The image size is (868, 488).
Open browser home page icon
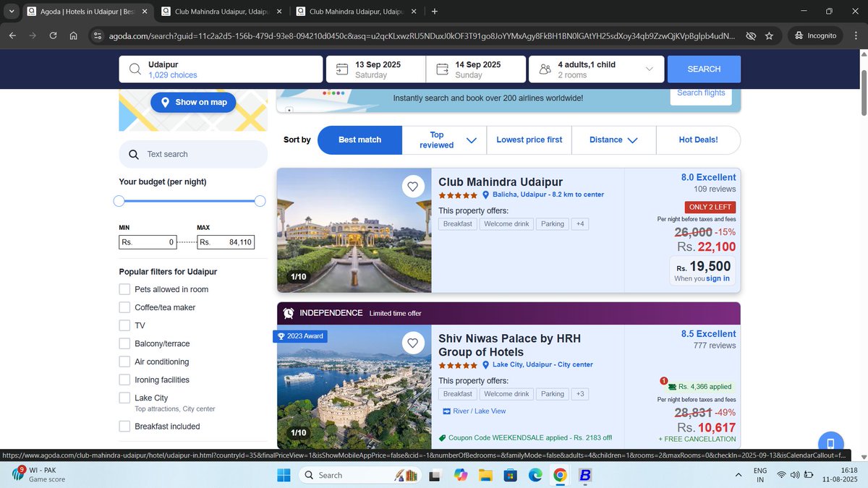(74, 35)
